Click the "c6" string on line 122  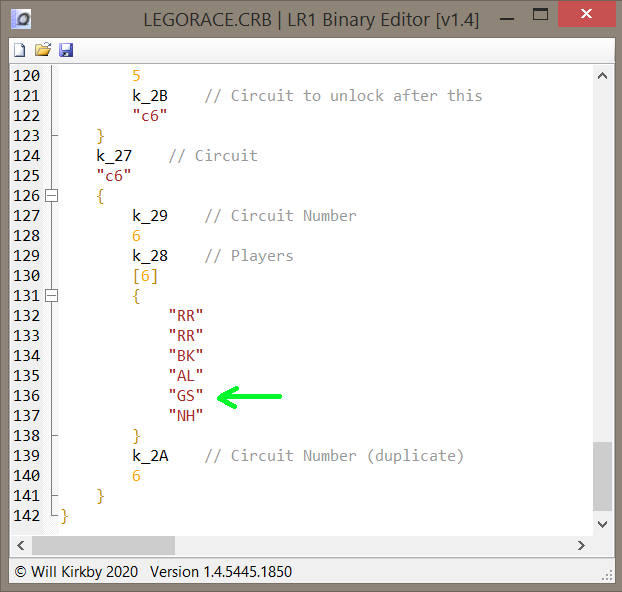(150, 116)
